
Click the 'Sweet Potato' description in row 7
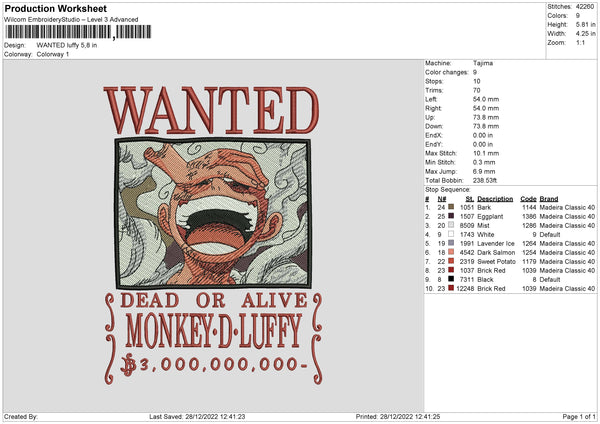click(496, 261)
